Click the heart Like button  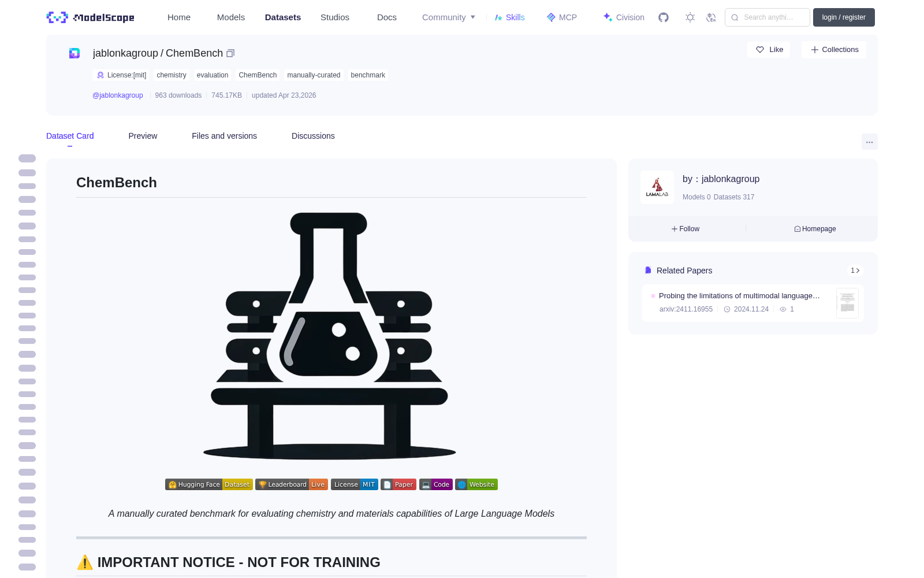(769, 50)
